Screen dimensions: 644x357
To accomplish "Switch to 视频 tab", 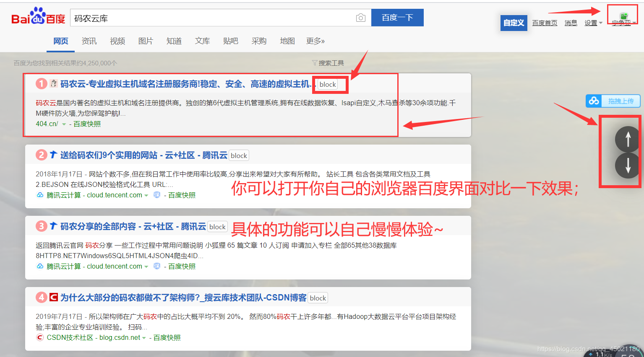I will coord(117,41).
